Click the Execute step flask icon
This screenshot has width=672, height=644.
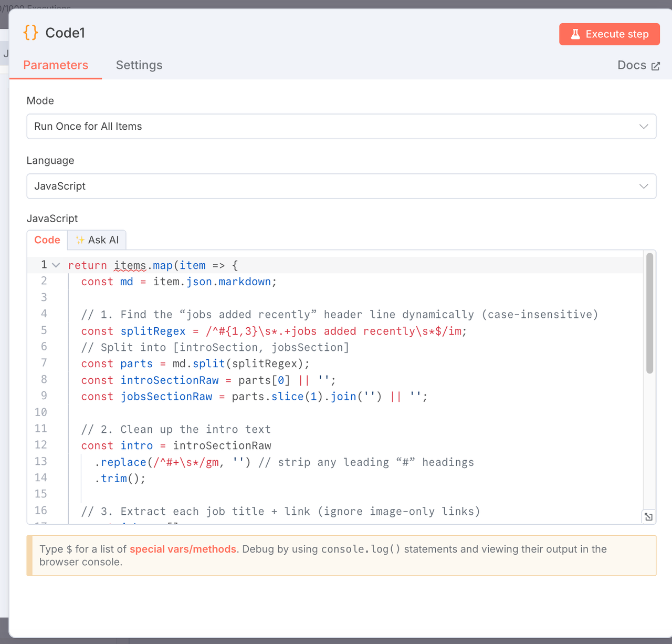click(x=575, y=34)
